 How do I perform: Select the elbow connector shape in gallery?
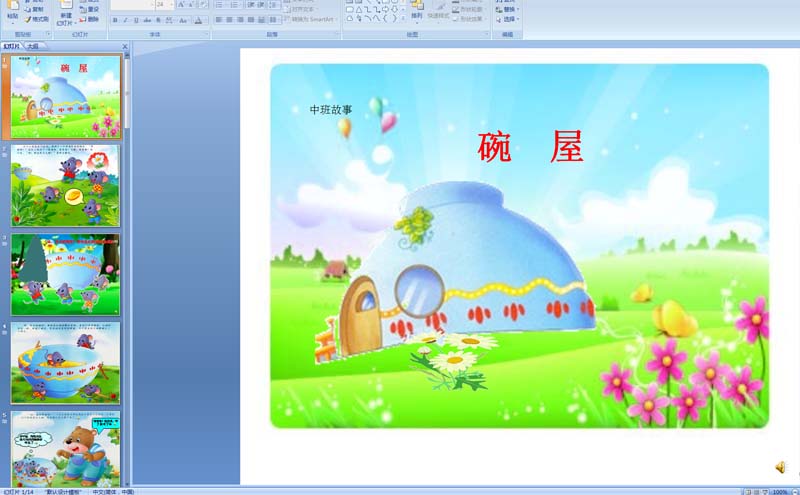pyautogui.click(x=368, y=10)
